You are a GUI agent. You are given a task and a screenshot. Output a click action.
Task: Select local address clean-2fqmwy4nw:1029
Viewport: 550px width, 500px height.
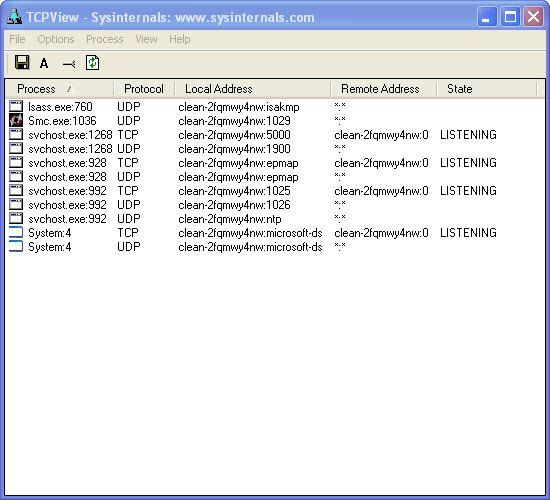coord(234,121)
